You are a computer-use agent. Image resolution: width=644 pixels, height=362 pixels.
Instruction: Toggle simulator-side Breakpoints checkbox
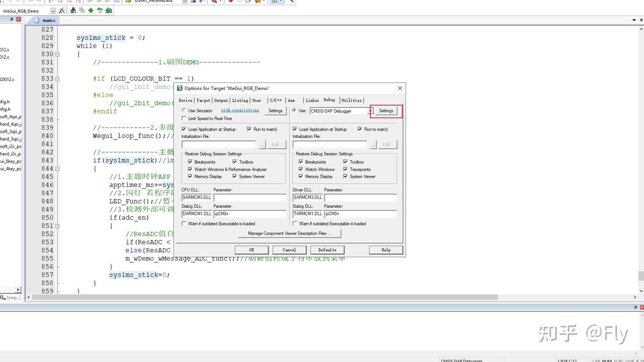coord(190,162)
